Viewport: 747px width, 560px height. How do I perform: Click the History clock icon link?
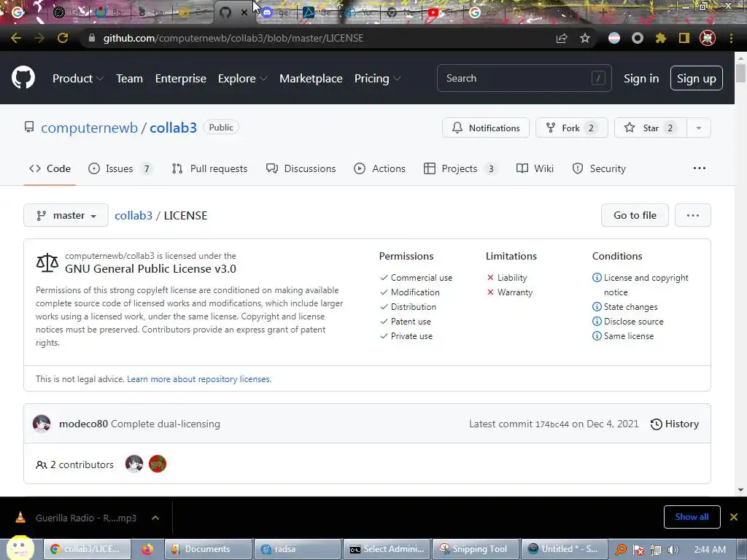(675, 424)
